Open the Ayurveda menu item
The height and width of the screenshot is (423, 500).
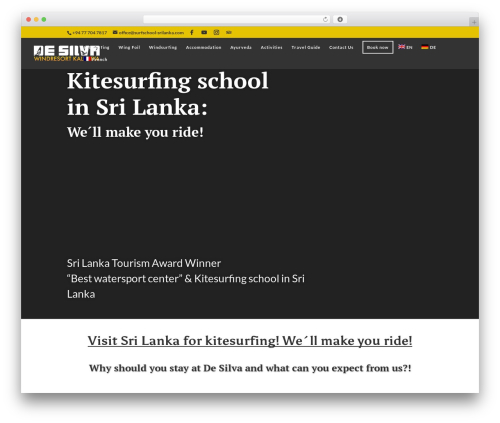click(241, 47)
